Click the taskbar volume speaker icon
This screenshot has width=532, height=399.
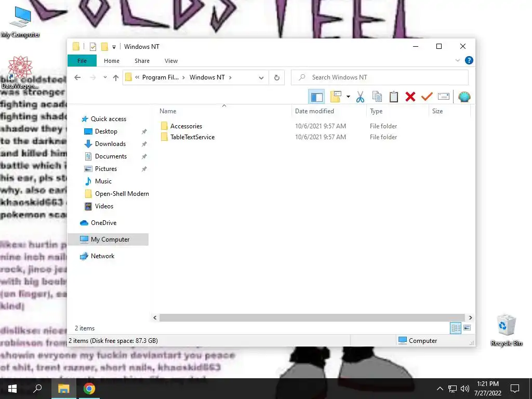[465, 389]
